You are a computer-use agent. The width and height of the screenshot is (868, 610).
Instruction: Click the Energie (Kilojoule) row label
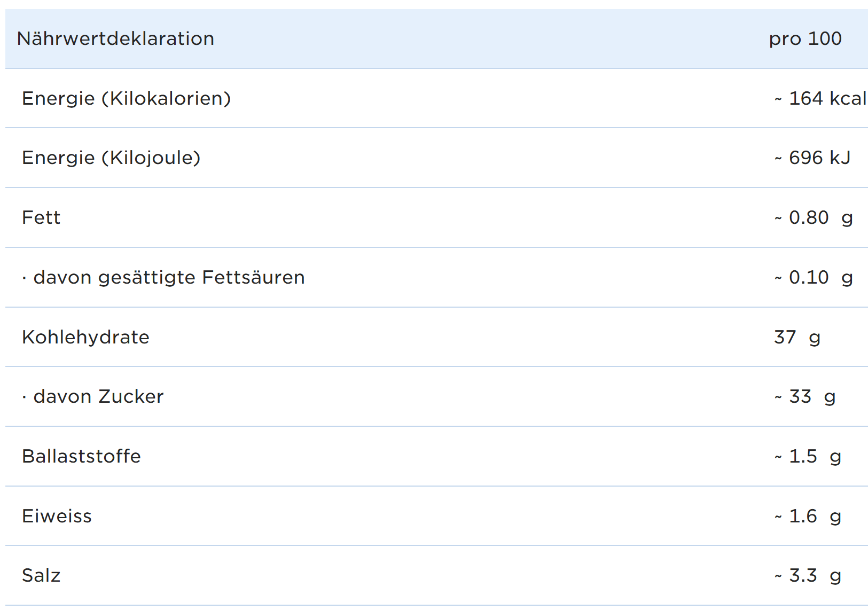point(111,158)
